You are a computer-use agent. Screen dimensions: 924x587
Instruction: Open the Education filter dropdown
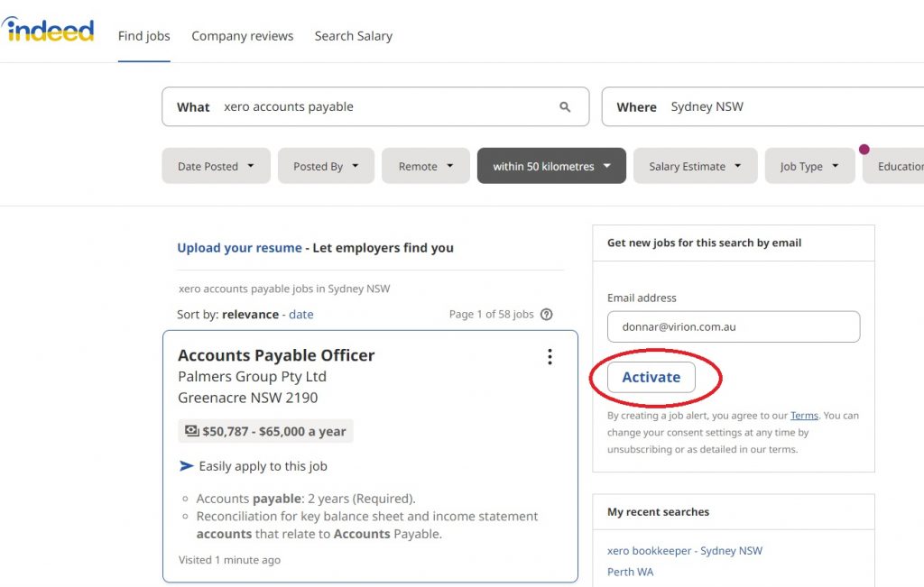tap(894, 166)
